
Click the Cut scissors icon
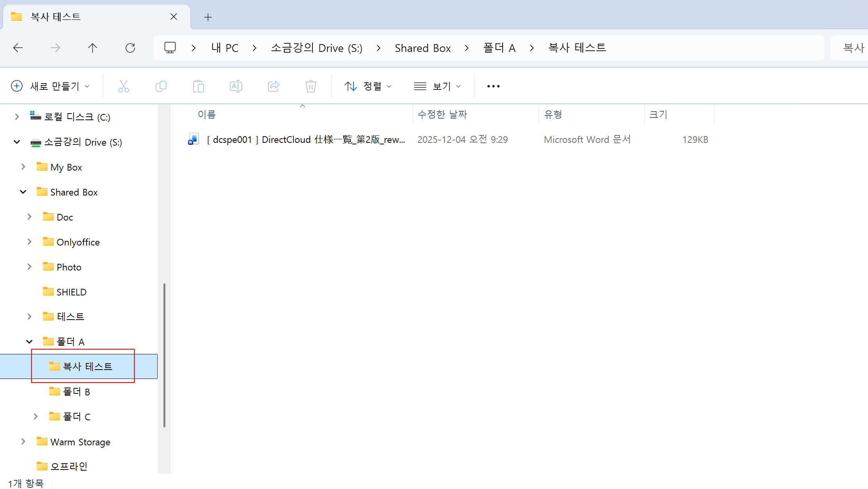pos(124,86)
